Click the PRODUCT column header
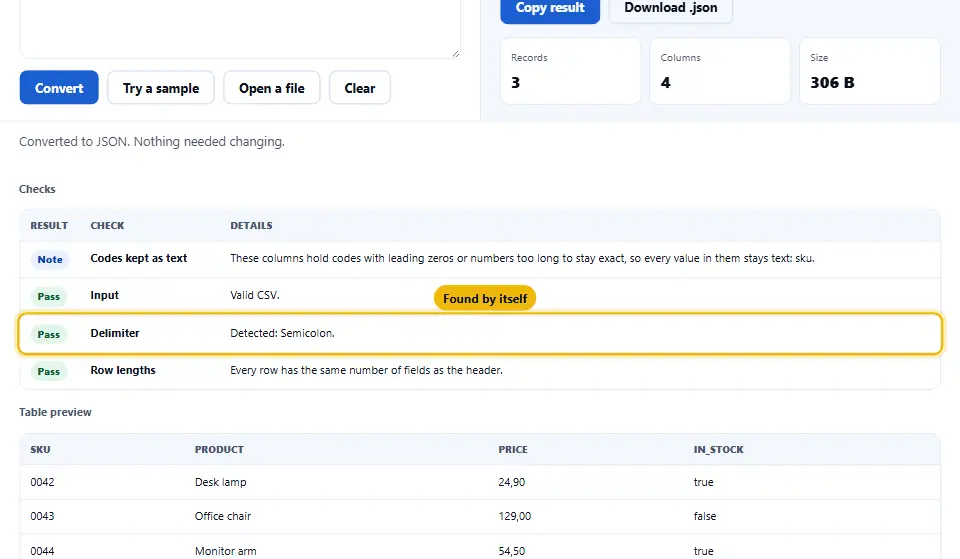Viewport: 960px width, 559px height. point(219,449)
